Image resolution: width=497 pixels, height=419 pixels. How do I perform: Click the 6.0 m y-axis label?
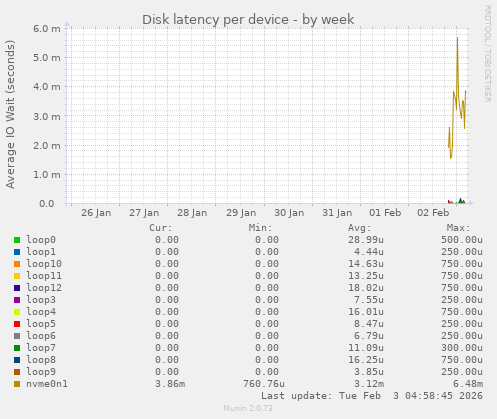[x=47, y=29]
